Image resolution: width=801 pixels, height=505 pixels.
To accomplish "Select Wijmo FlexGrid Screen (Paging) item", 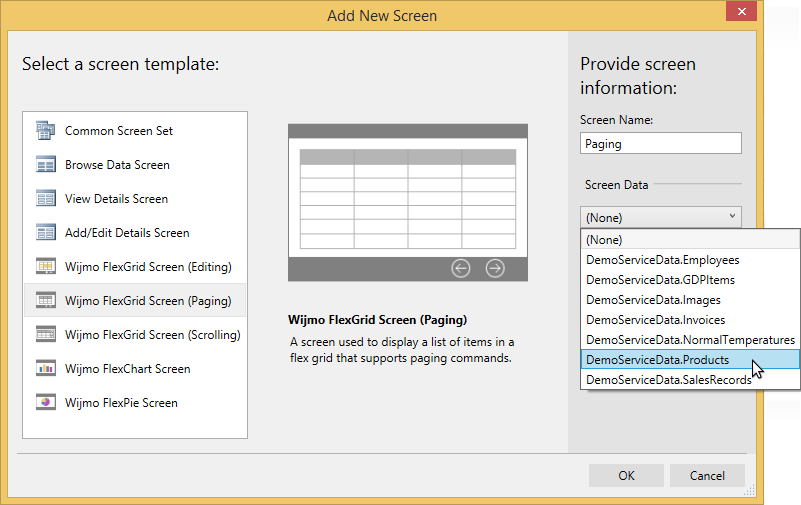I will (x=135, y=301).
